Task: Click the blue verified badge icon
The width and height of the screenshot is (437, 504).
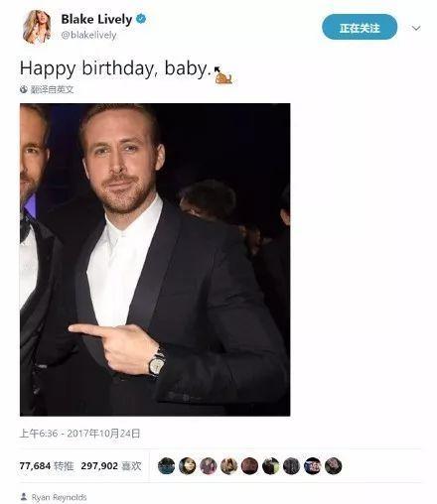Action: click(141, 19)
